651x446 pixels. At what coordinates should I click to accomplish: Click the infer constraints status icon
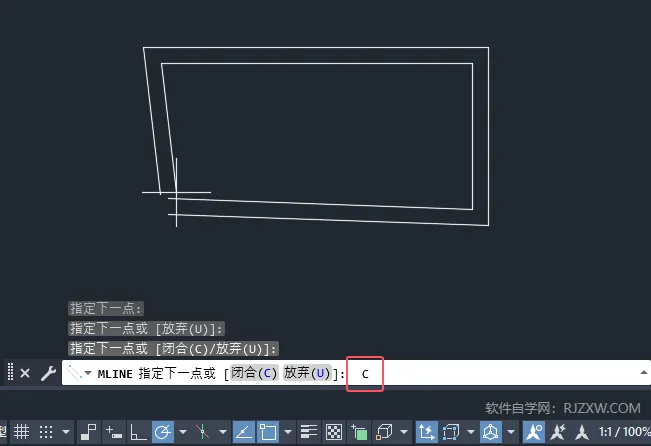tap(88, 432)
